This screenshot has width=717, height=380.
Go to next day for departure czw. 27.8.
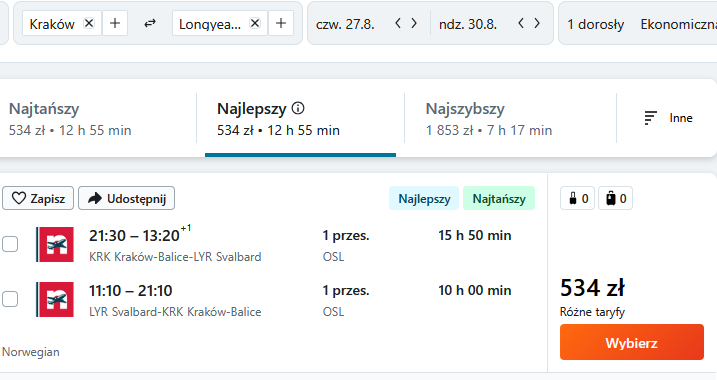tap(414, 23)
